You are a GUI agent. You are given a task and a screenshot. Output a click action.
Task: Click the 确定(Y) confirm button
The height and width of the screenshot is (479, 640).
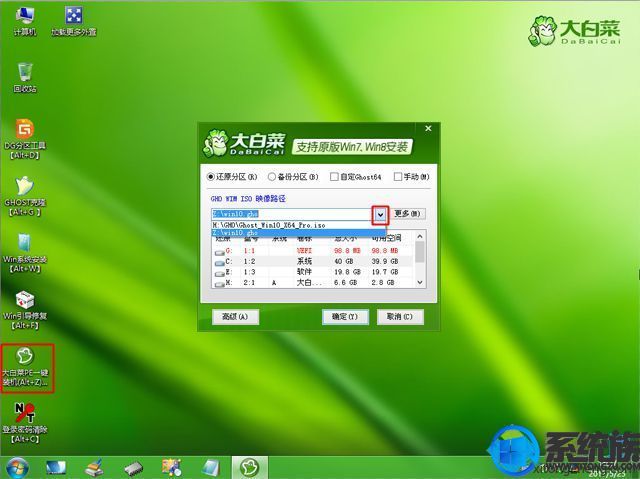(x=345, y=317)
